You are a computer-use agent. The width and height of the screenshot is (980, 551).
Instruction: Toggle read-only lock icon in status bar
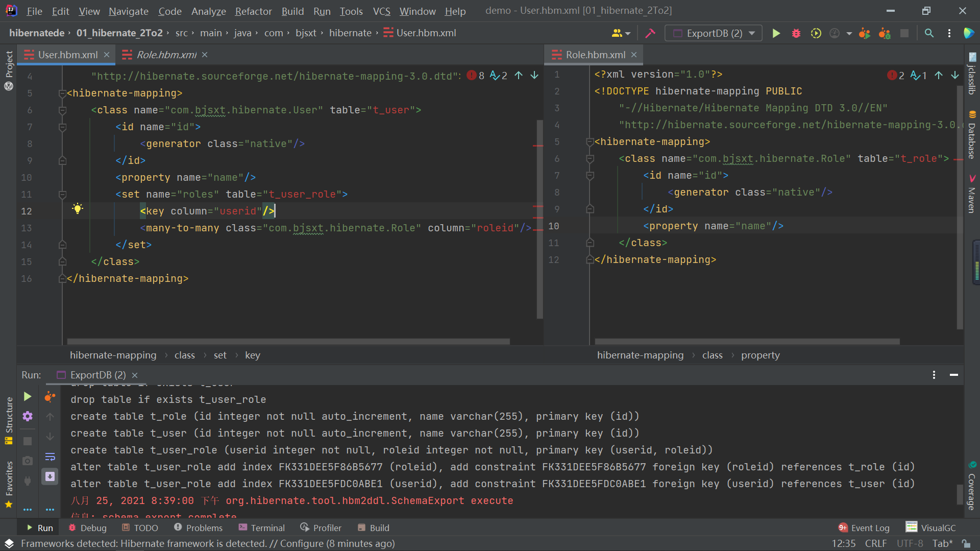coord(966,543)
